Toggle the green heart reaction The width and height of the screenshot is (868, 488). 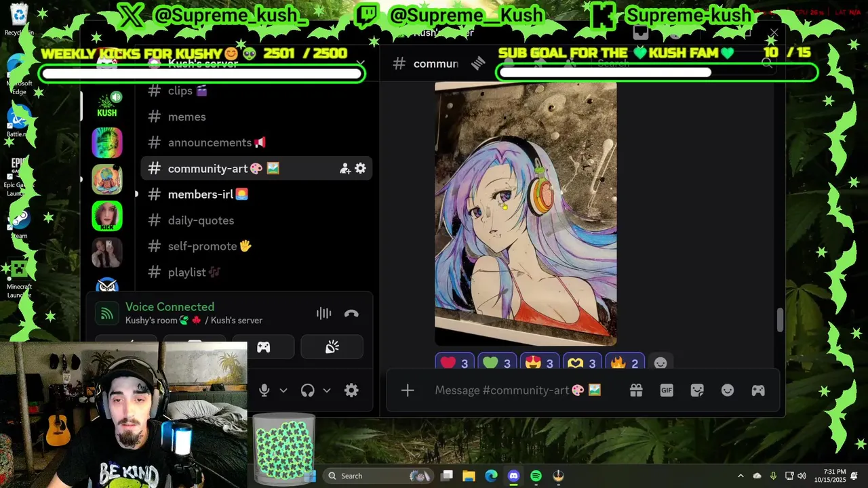pyautogui.click(x=497, y=363)
